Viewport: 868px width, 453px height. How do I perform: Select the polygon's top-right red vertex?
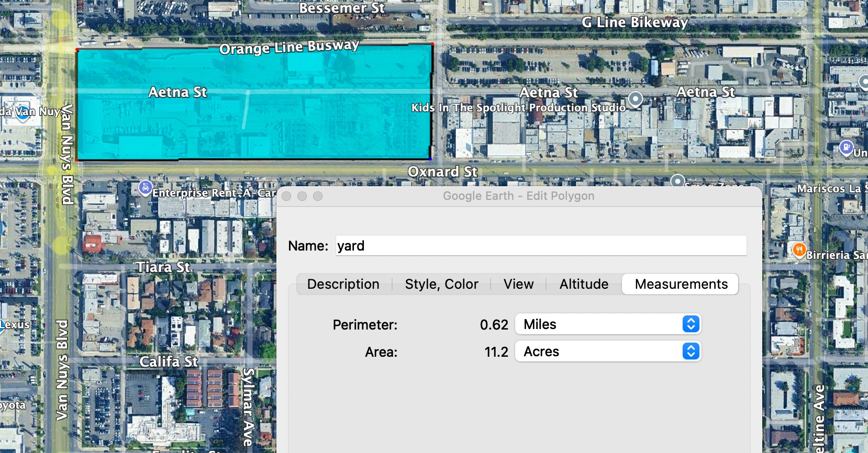point(432,44)
